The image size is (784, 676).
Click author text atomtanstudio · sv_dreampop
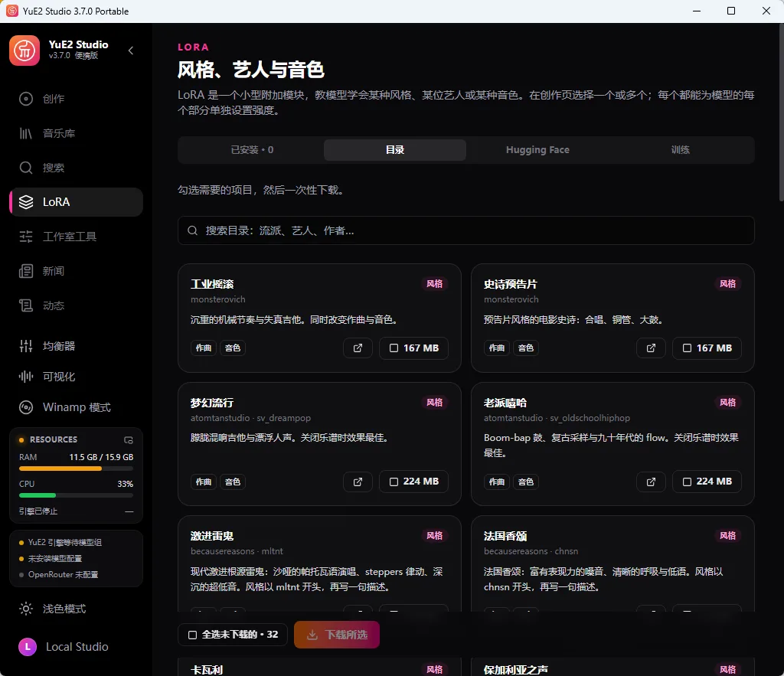(250, 418)
